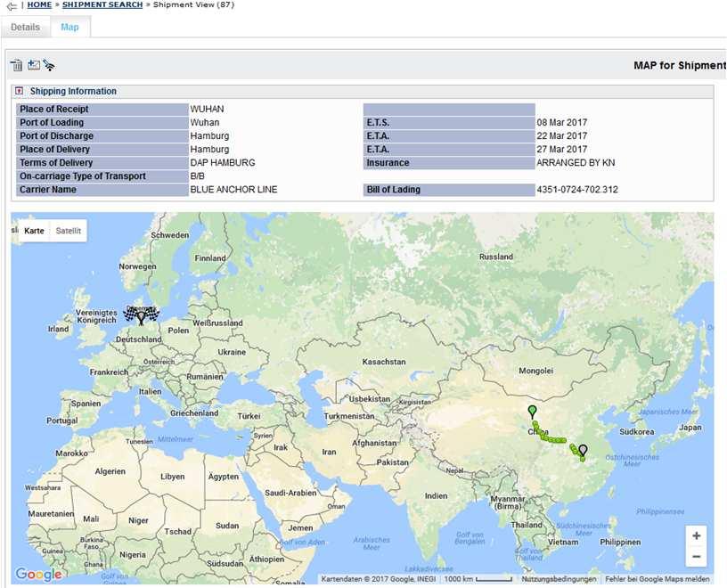Image resolution: width=727 pixels, height=588 pixels.
Task: Click the Kasachstan label on map
Action: click(x=384, y=361)
